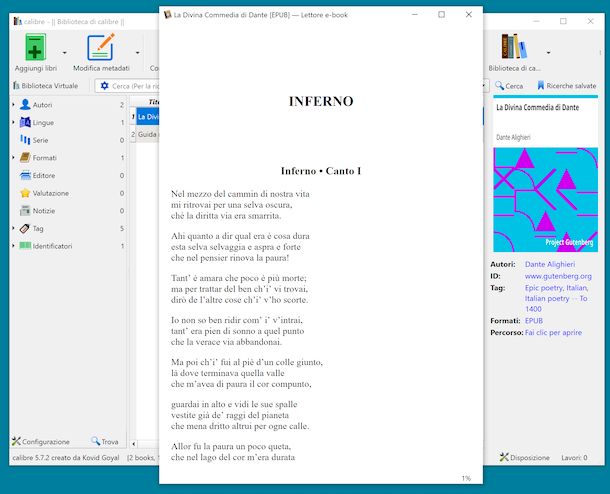This screenshot has height=494, width=610.
Task: Open Configurazione at the sidebar bottom
Action: pos(41,441)
